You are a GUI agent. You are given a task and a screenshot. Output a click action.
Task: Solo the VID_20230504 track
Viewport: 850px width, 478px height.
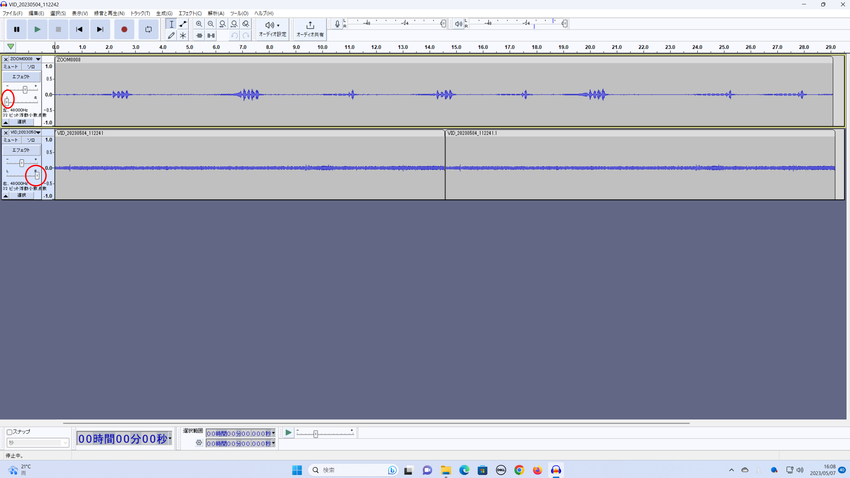31,140
